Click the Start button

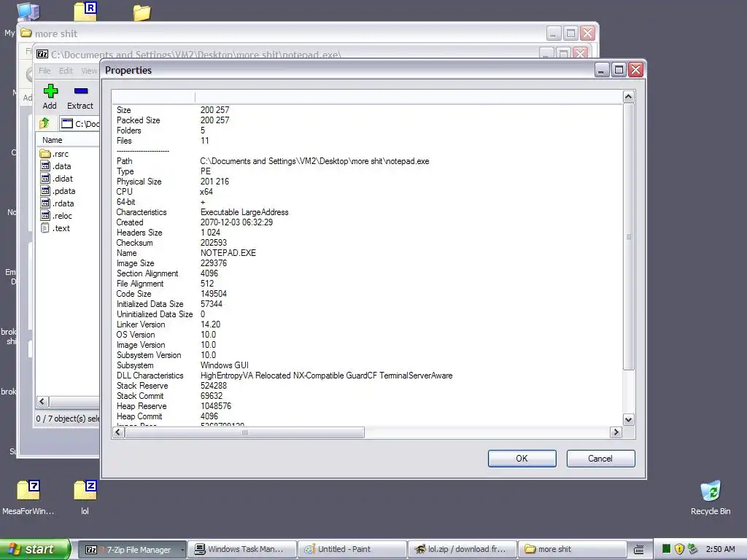click(x=35, y=549)
